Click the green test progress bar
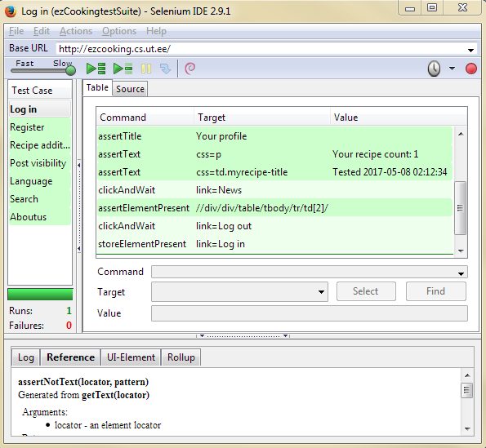 40,295
